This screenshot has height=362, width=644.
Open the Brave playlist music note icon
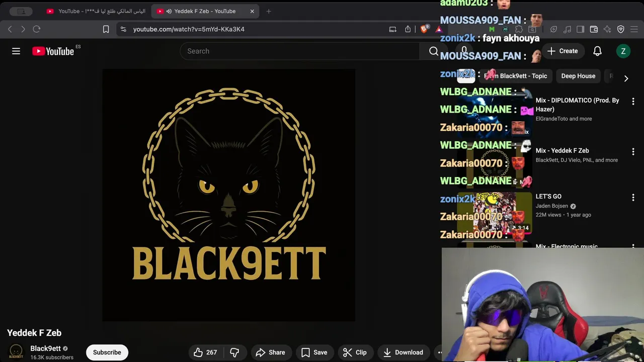pos(567,29)
